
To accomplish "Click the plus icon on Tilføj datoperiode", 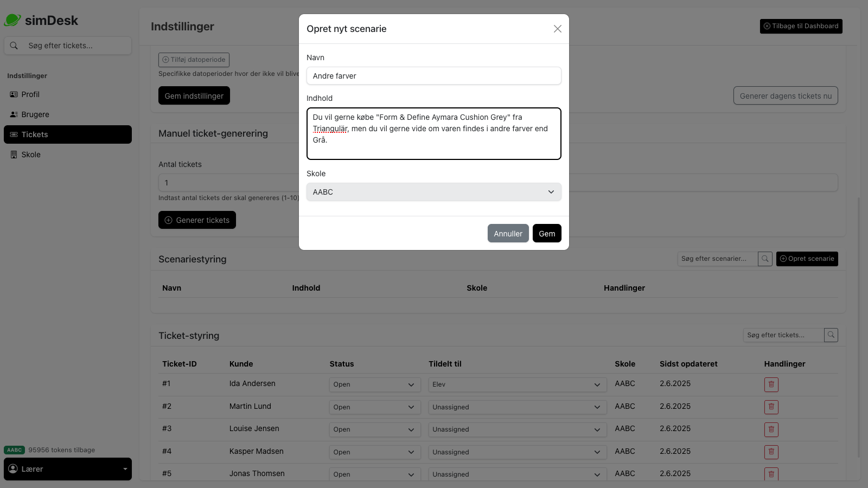I will pos(164,60).
